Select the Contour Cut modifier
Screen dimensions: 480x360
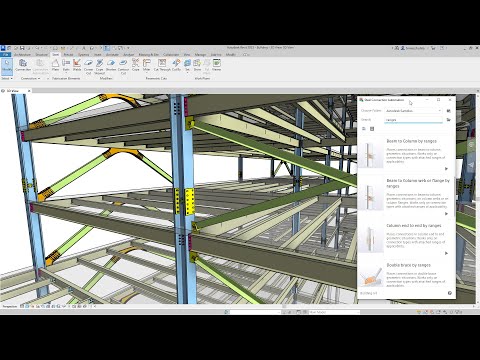[123, 66]
